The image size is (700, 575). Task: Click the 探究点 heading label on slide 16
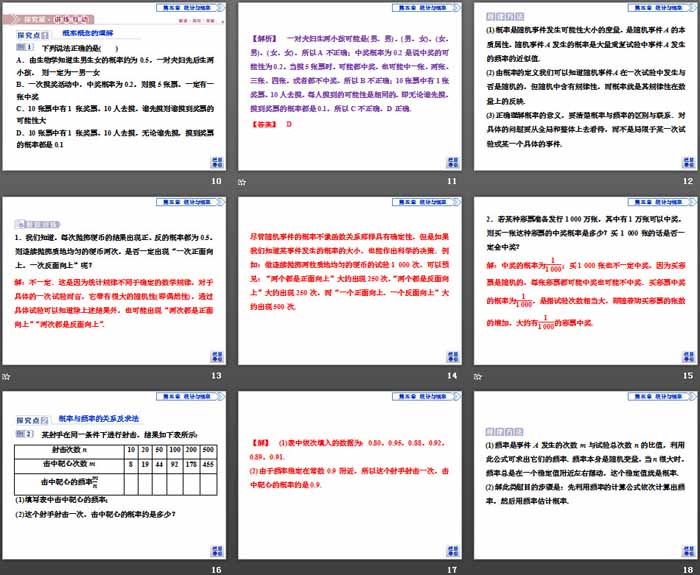tap(32, 420)
